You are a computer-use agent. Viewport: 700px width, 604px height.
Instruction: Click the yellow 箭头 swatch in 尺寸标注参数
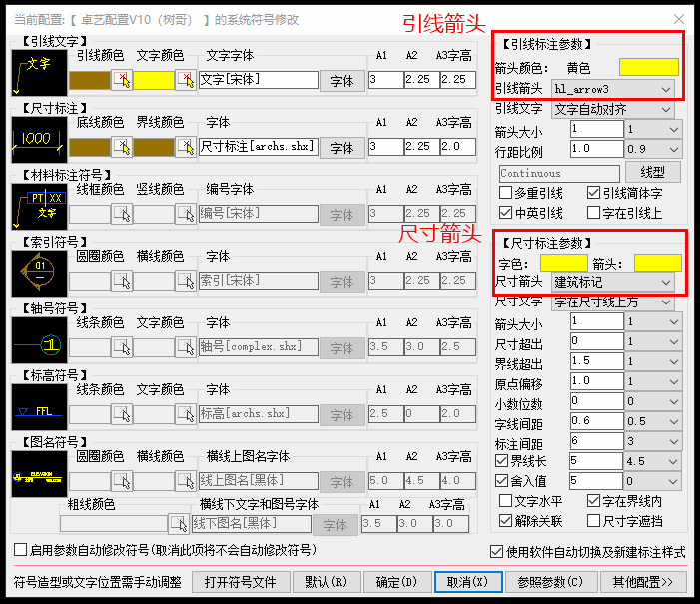tap(658, 263)
